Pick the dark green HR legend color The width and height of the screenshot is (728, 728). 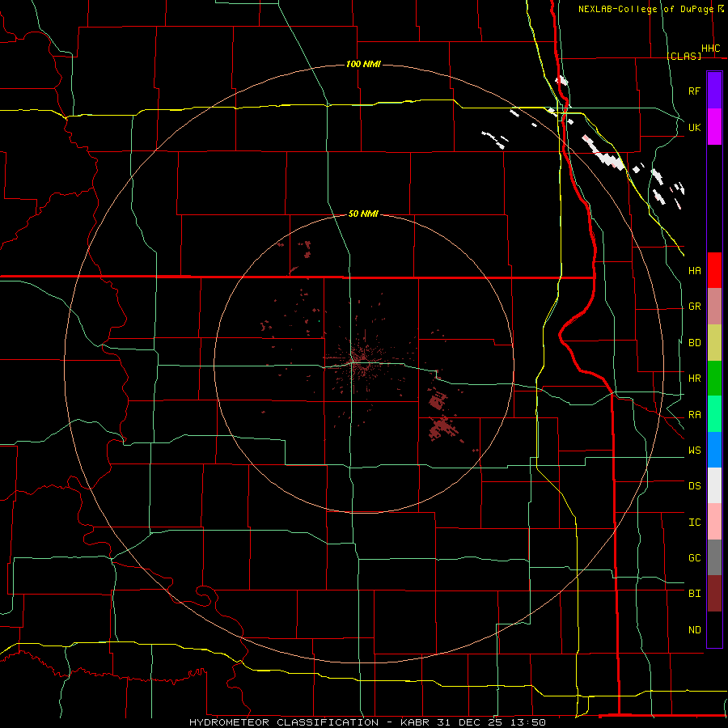pyautogui.click(x=714, y=378)
